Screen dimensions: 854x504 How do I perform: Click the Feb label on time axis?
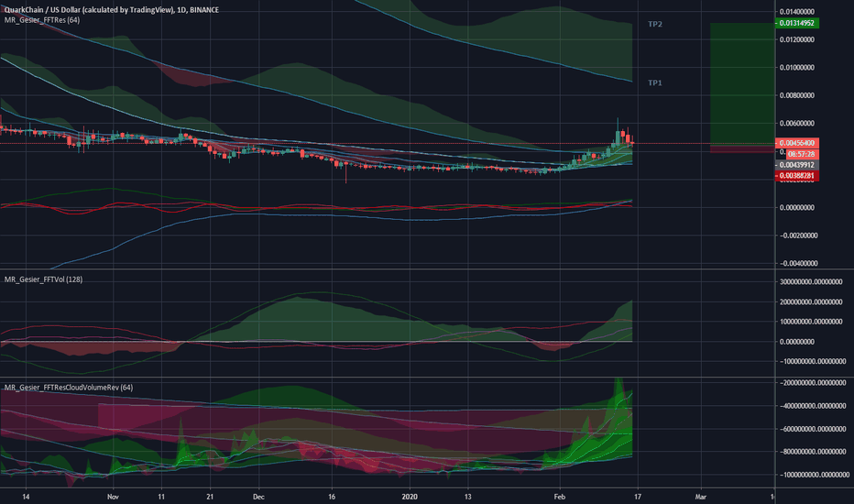coord(559,497)
